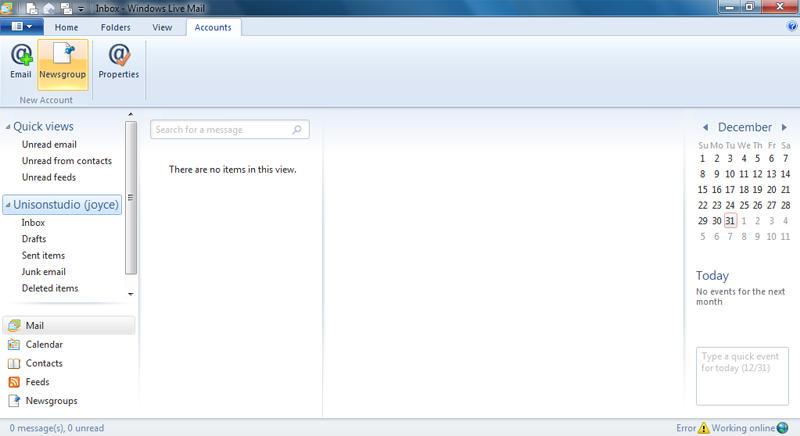800x436 pixels.
Task: Go to next month in calendar
Action: click(x=784, y=127)
